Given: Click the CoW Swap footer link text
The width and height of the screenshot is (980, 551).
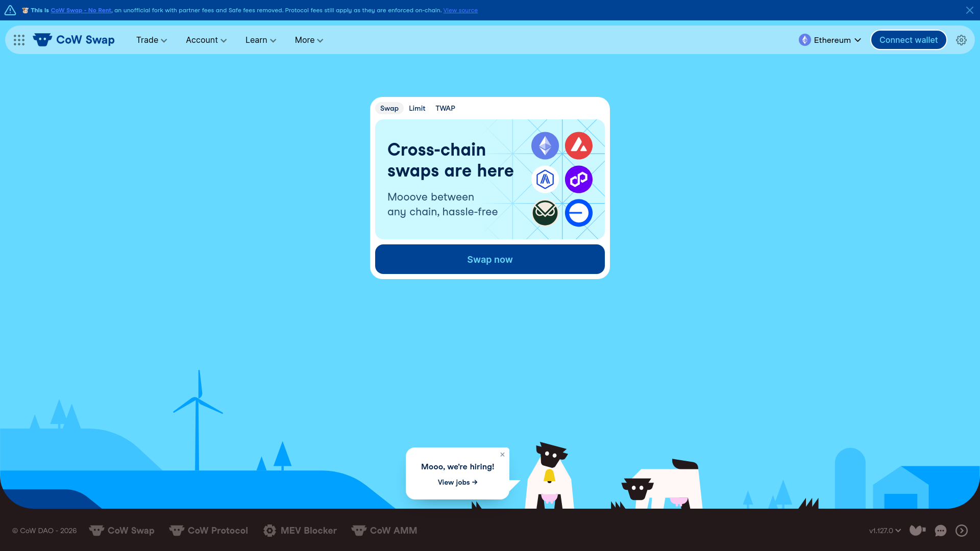Looking at the screenshot, I should [x=131, y=531].
